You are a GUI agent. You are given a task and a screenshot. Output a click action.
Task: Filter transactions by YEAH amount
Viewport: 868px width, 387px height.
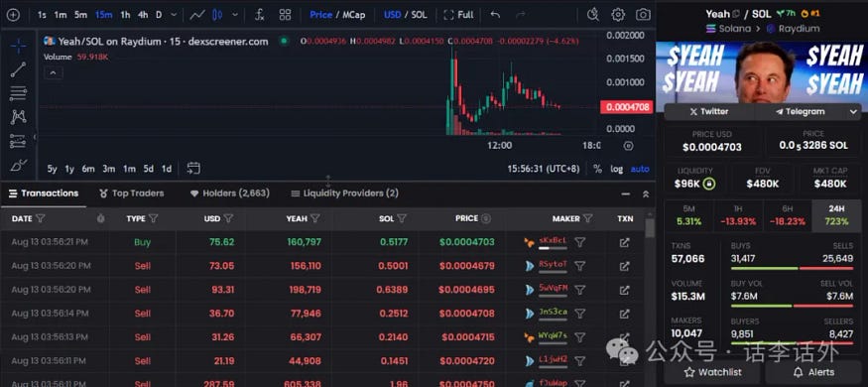point(315,218)
